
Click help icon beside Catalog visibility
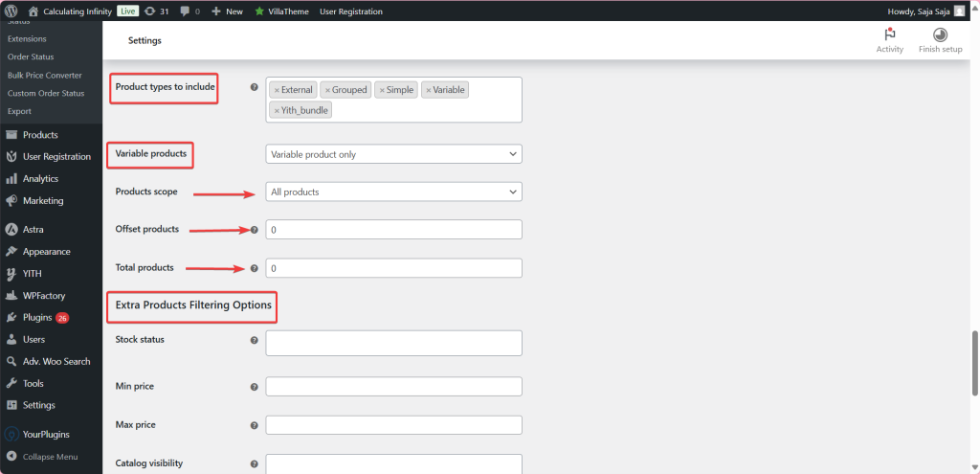254,464
